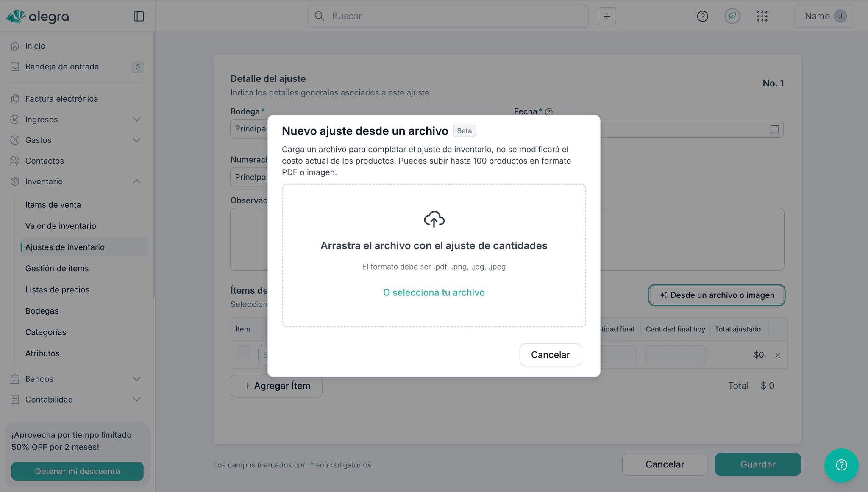Viewport: 868px width, 492px height.
Task: Open Bandeja de entrada in sidebar
Action: pos(62,67)
